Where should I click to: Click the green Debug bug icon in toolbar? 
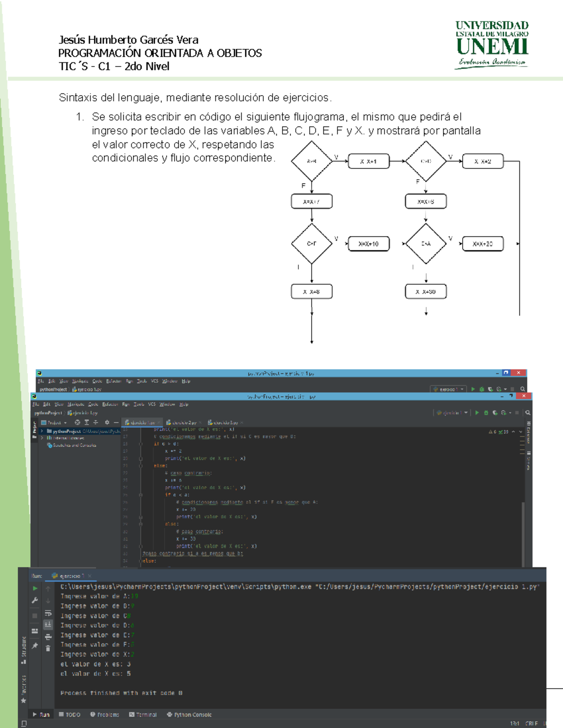(486, 413)
